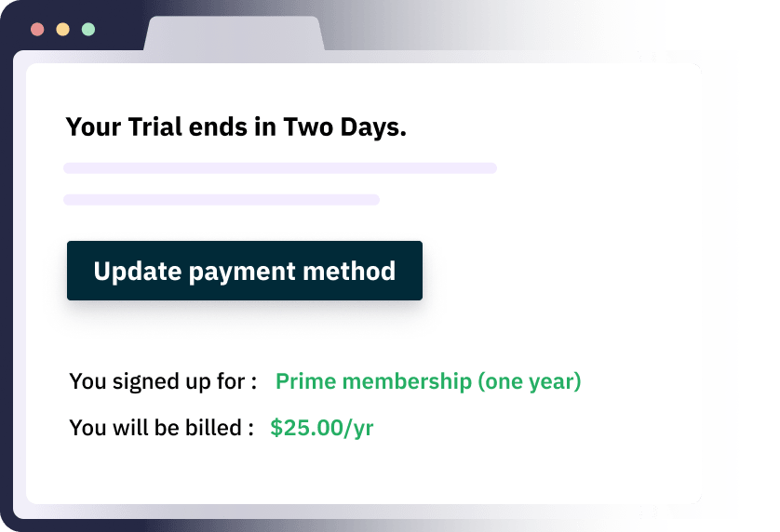Open the green 'Prime membership' text
780x532 pixels.
click(374, 381)
